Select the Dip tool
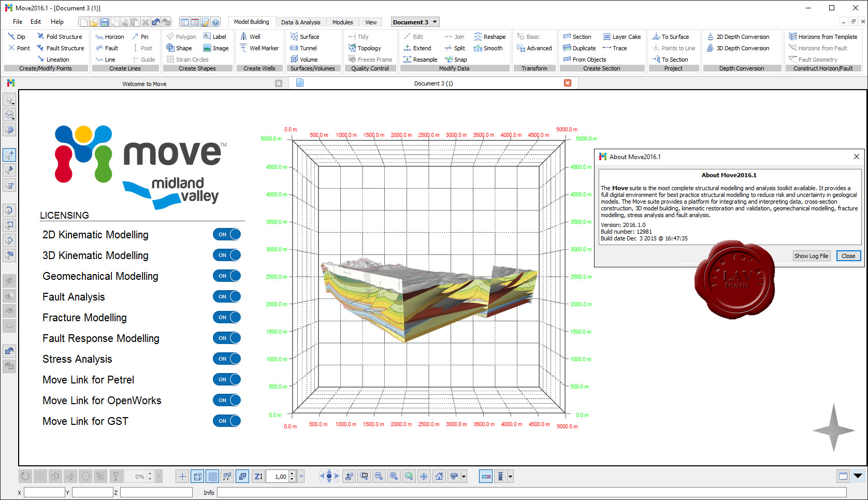The image size is (868, 500). click(x=17, y=37)
